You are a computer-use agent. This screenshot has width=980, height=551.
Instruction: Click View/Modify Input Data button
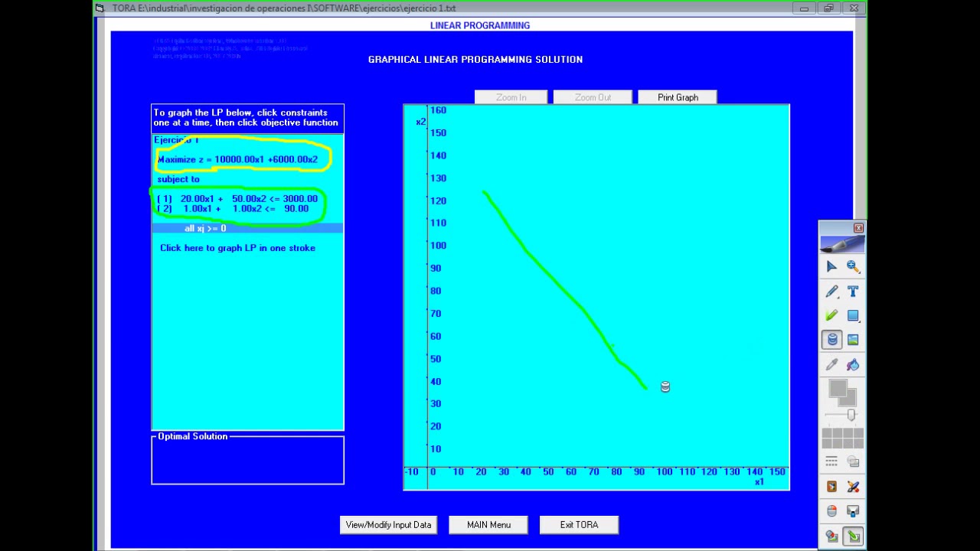pos(388,524)
